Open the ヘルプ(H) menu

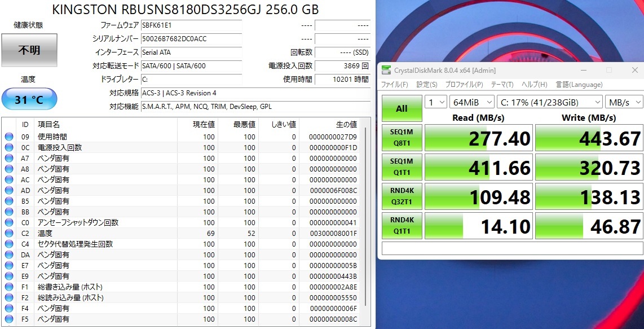tap(535, 85)
